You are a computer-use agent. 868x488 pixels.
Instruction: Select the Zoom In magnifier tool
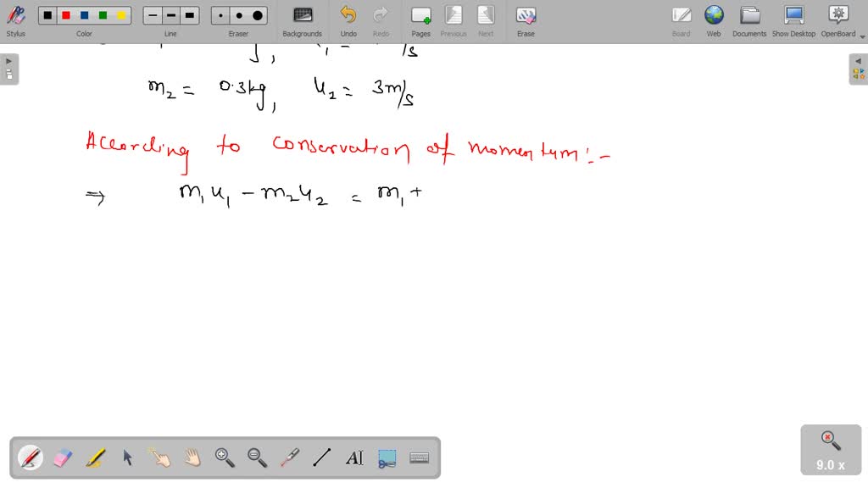coord(224,457)
